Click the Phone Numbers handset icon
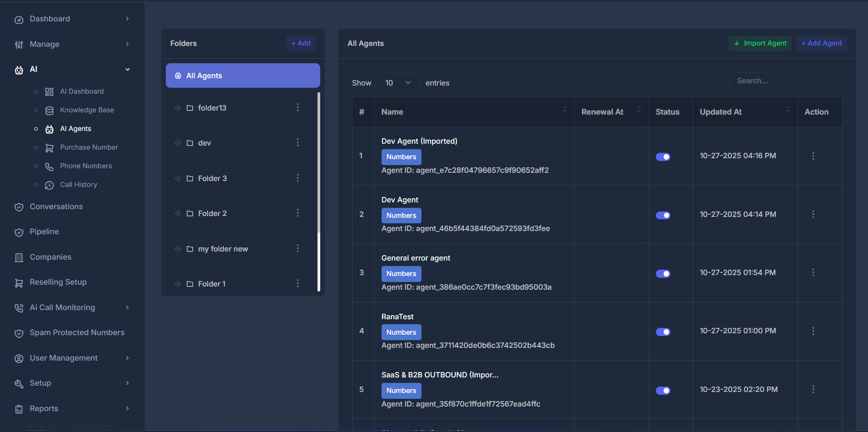 click(49, 166)
